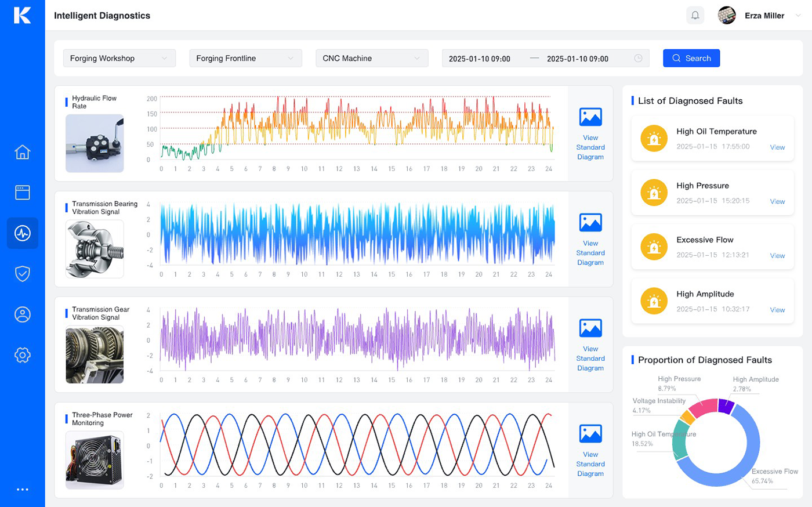Click the K logo in sidebar

point(22,15)
